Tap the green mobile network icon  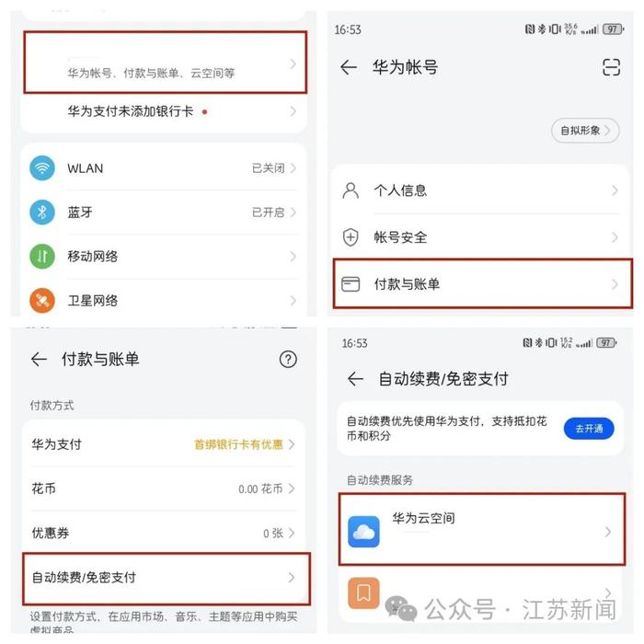point(42,257)
